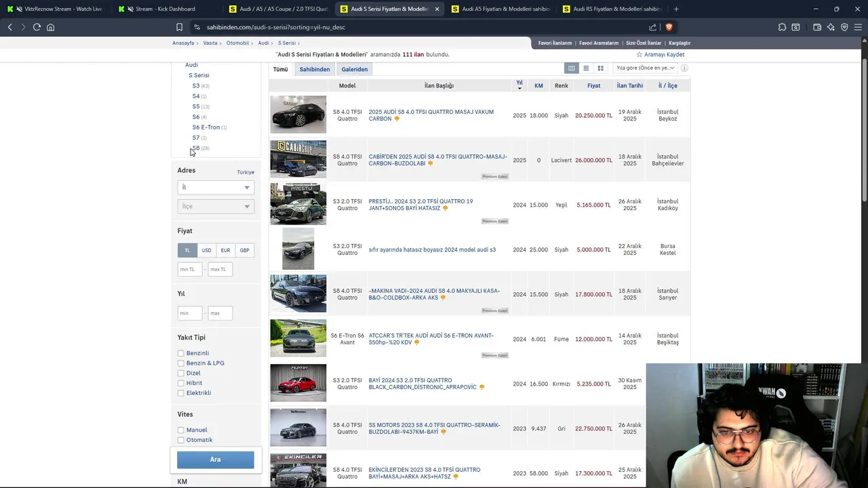The height and width of the screenshot is (488, 868).
Task: Close the active Audi S Serisi tab
Action: pos(437,9)
